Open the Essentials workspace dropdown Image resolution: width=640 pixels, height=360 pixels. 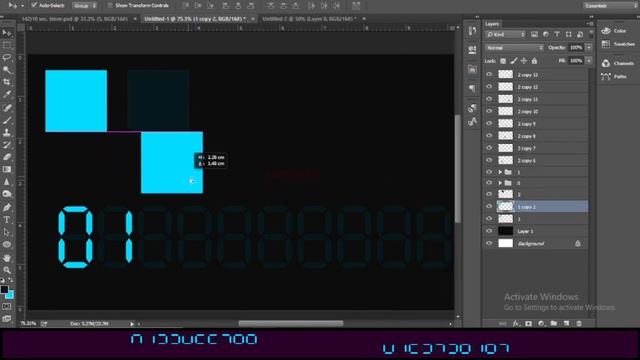(x=610, y=6)
